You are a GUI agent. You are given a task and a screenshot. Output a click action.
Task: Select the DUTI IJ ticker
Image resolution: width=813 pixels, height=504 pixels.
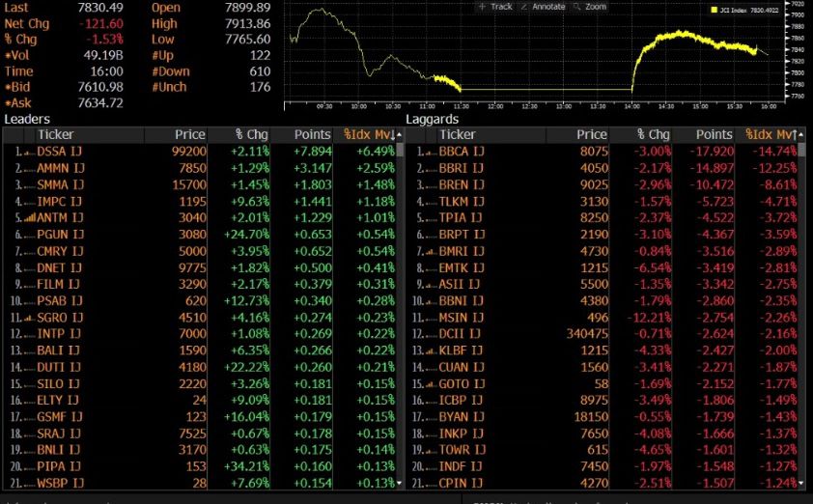point(59,367)
